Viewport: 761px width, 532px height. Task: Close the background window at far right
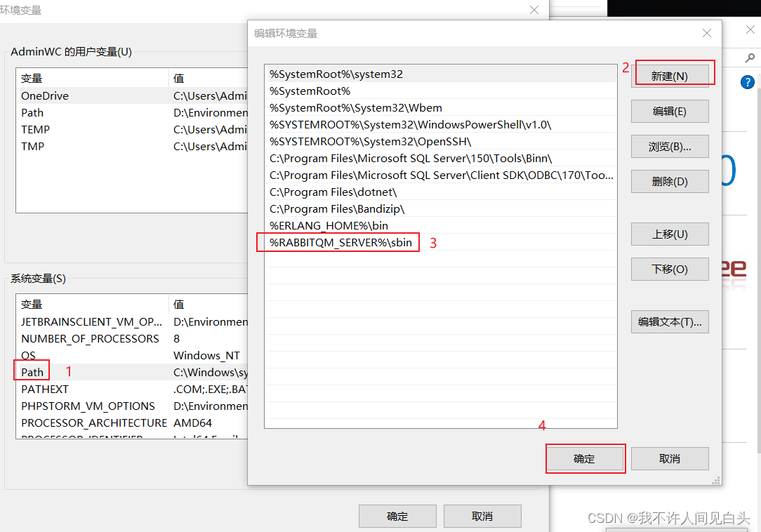pos(750,29)
